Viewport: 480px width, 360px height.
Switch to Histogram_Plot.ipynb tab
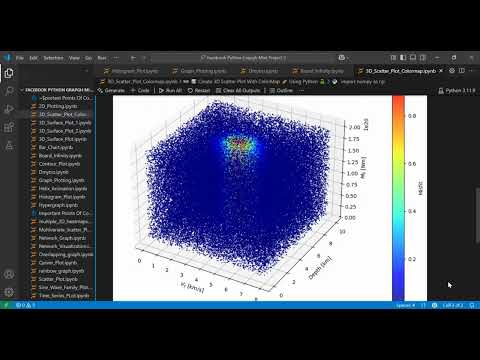click(131, 71)
